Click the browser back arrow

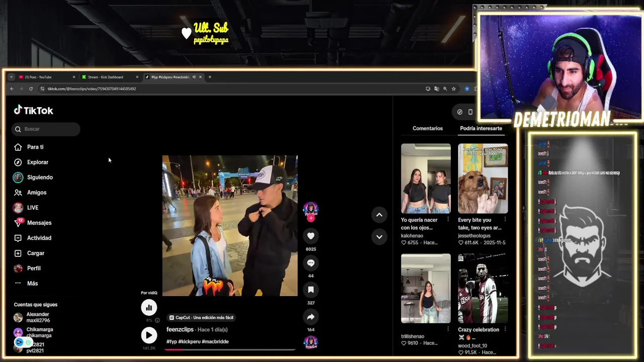click(x=12, y=89)
